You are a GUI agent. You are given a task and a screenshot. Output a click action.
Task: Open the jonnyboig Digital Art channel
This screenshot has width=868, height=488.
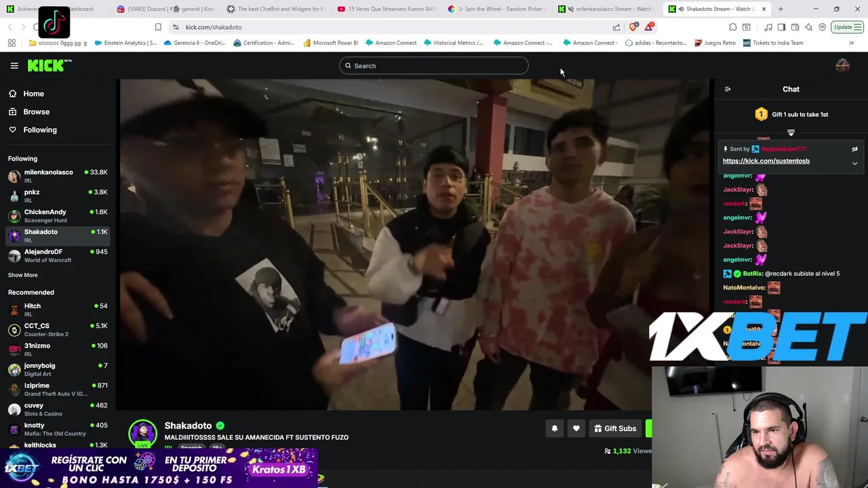[x=58, y=369]
